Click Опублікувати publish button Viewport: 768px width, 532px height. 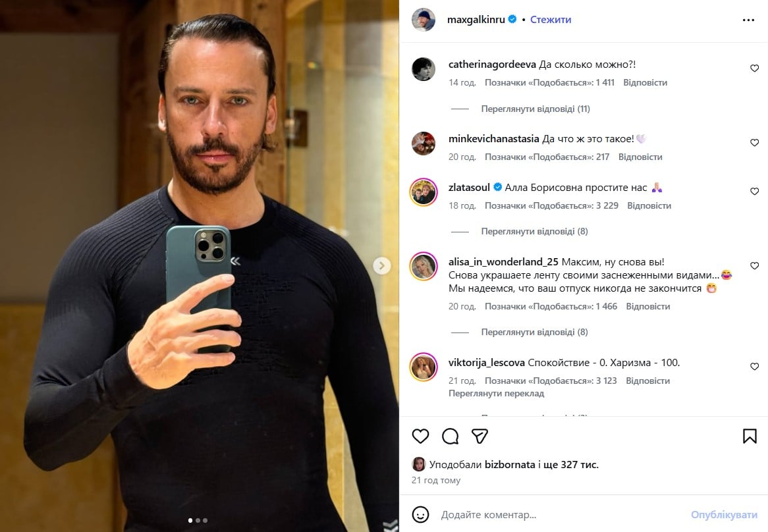coord(724,514)
